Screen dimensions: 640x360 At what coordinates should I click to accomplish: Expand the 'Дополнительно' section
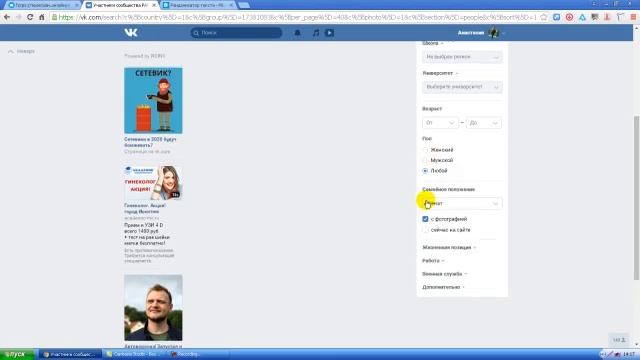point(443,287)
